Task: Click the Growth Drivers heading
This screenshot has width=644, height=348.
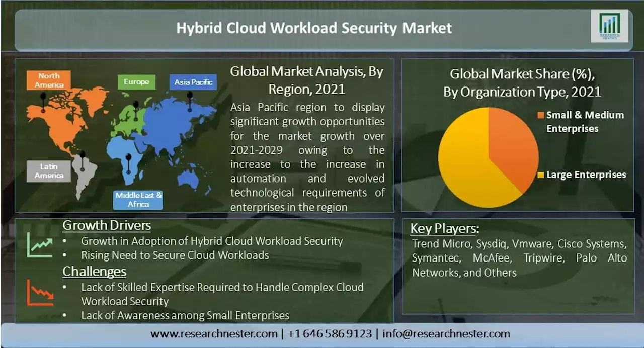Action: [x=107, y=225]
